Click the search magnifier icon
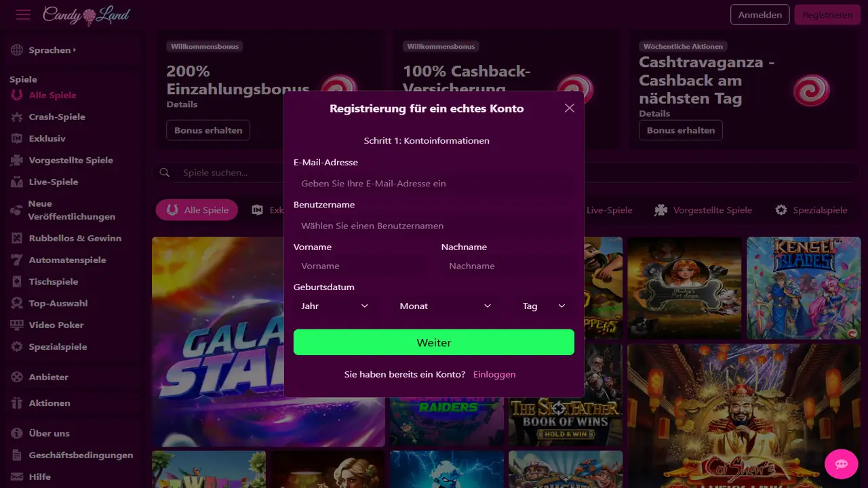 (164, 173)
